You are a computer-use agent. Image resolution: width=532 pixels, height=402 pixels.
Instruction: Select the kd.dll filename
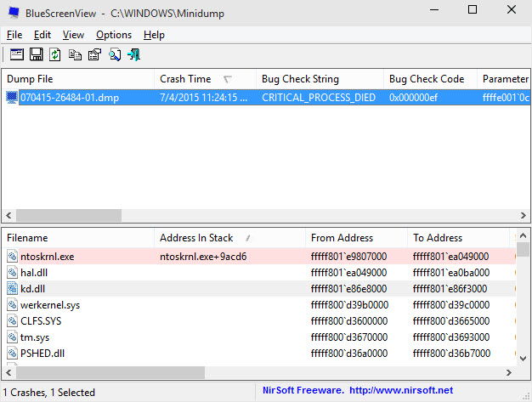coord(32,289)
